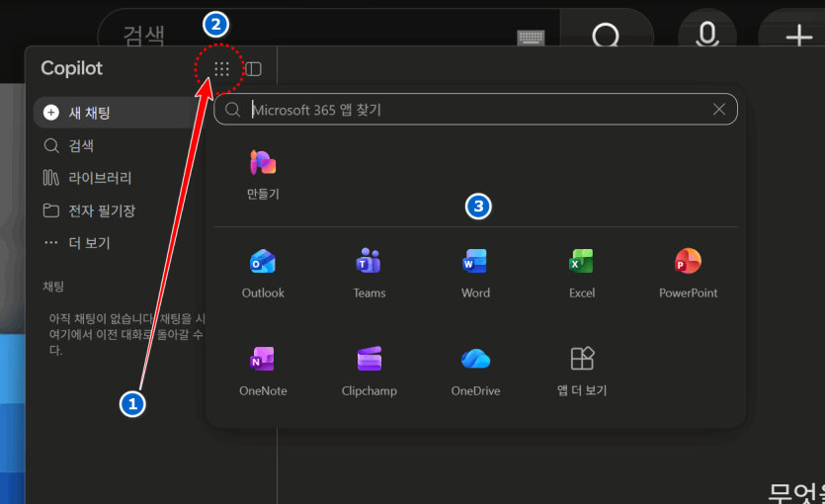Open the on-screen keyboard icon in search bar
Image resolution: width=825 pixels, height=504 pixels.
pos(531,38)
